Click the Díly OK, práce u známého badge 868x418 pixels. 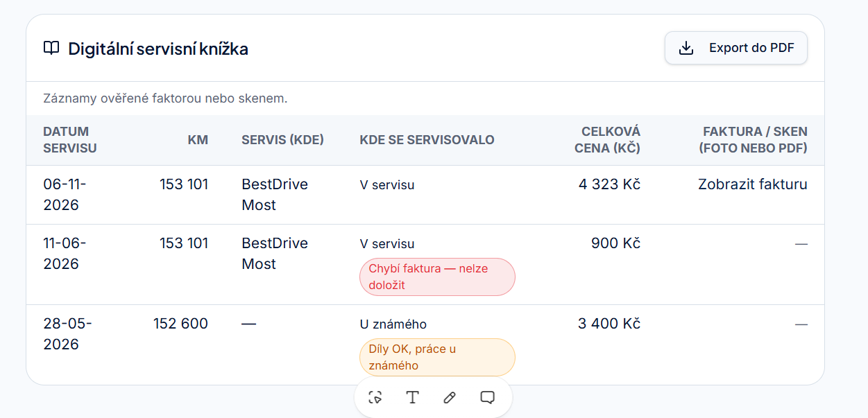437,357
